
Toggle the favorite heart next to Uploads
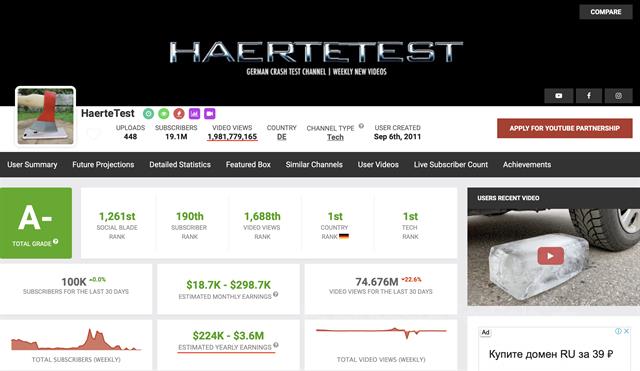pos(93,133)
